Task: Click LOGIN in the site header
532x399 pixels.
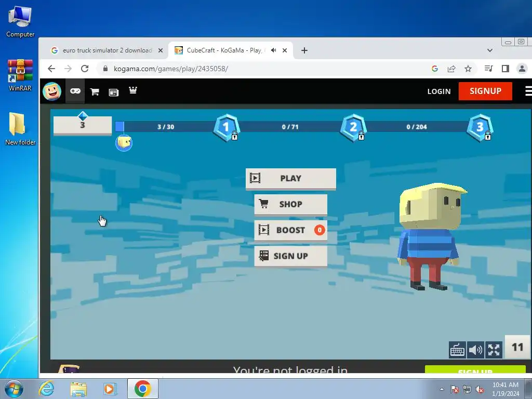Action: (x=439, y=91)
